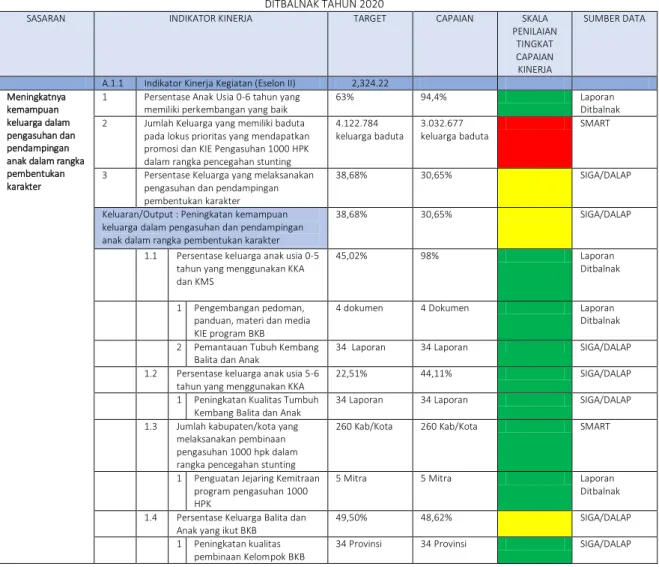Click the A.1.1 row label cell

pyautogui.click(x=115, y=83)
